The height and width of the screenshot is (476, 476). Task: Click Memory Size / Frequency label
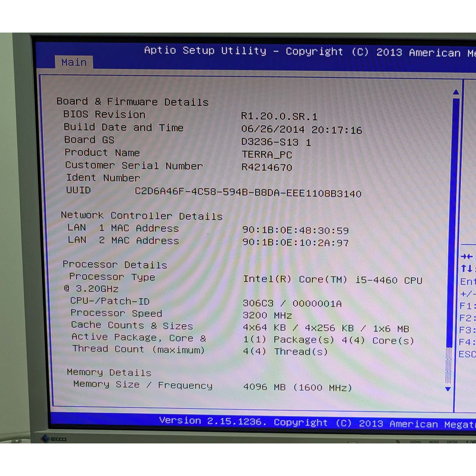click(x=143, y=385)
